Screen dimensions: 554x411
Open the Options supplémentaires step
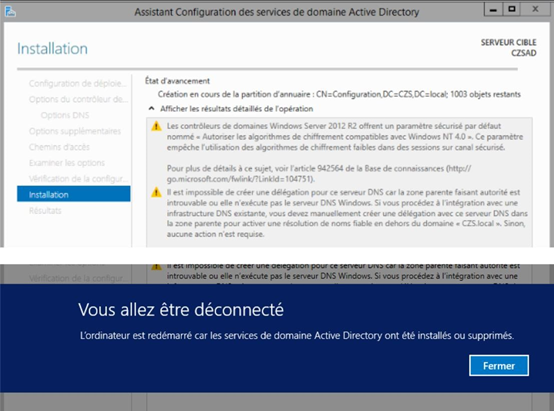tap(75, 131)
